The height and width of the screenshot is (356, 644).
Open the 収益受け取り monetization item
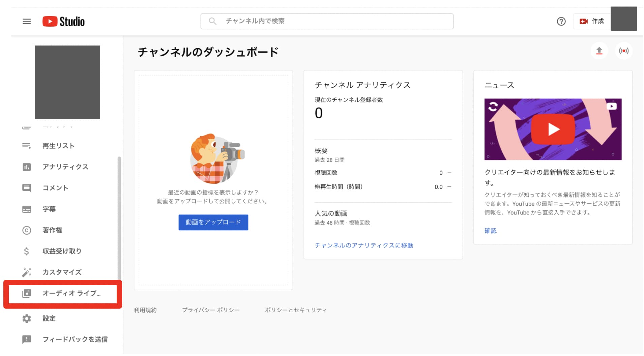click(x=62, y=251)
